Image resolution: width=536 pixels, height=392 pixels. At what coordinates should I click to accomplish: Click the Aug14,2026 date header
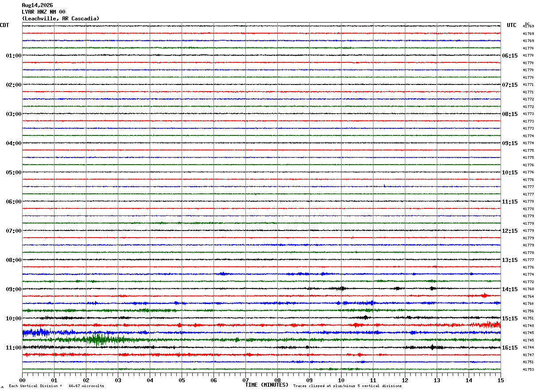pos(37,5)
